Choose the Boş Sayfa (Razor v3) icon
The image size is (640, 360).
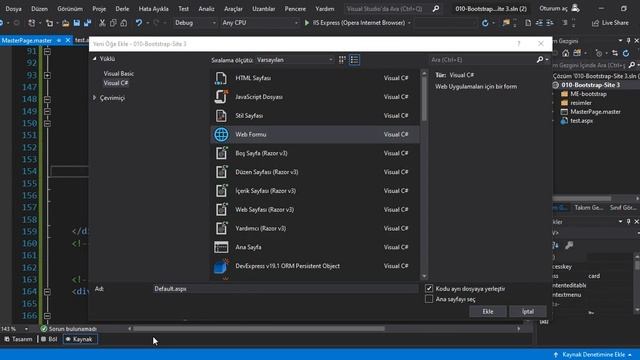221,153
